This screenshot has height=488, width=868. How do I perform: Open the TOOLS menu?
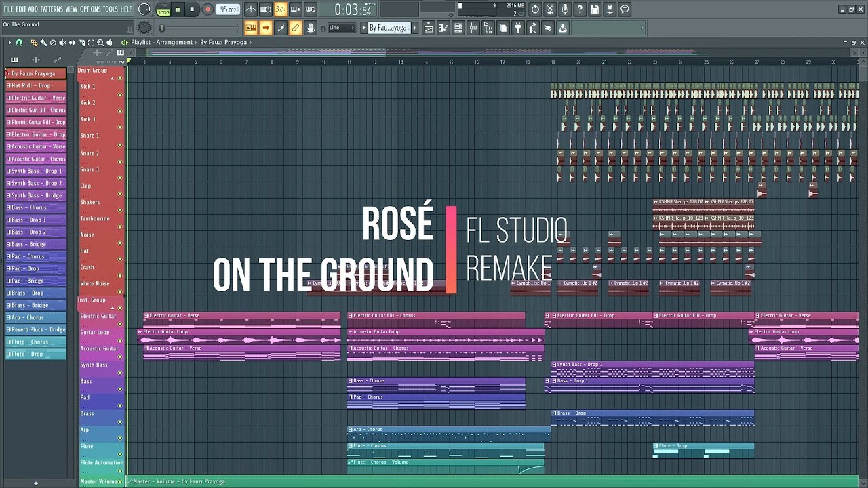pos(111,9)
